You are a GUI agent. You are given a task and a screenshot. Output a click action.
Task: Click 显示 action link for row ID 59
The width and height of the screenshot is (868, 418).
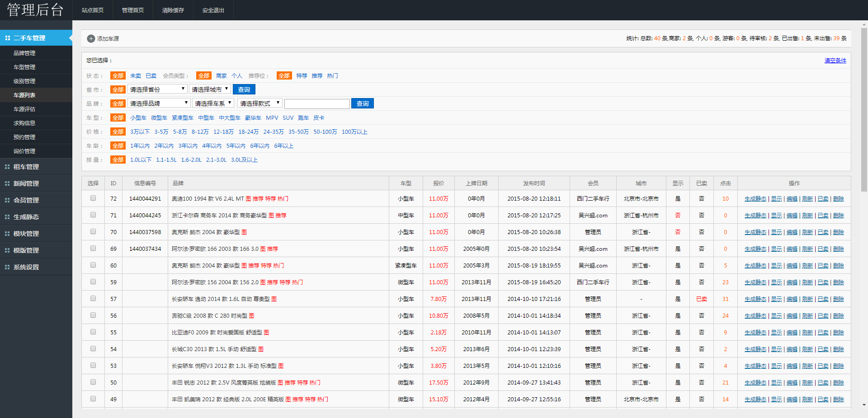tap(776, 282)
